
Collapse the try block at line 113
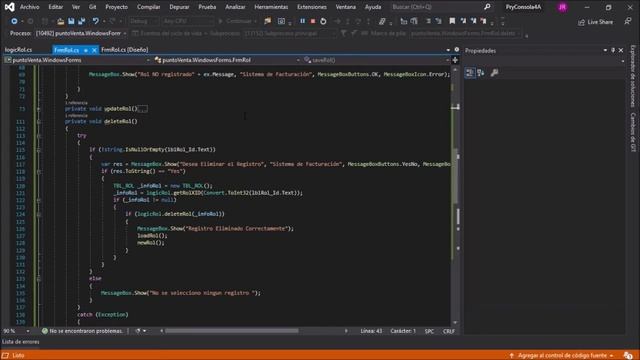coord(38,136)
